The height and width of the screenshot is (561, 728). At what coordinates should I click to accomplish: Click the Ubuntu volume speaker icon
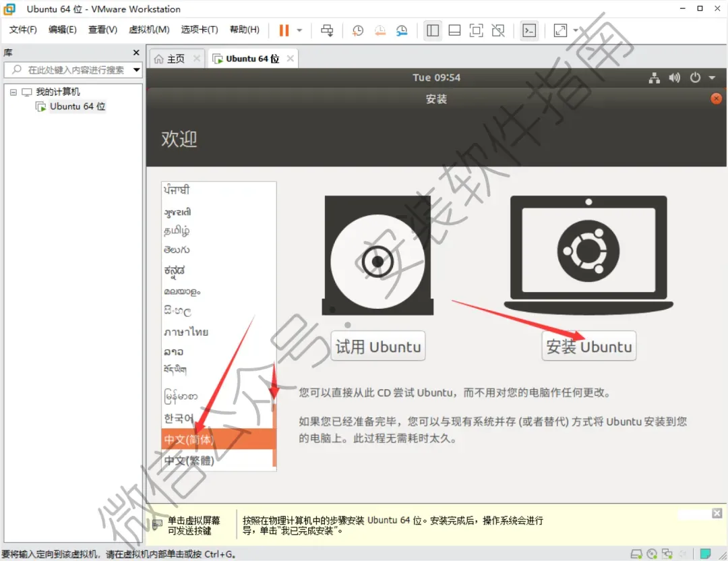(x=674, y=78)
